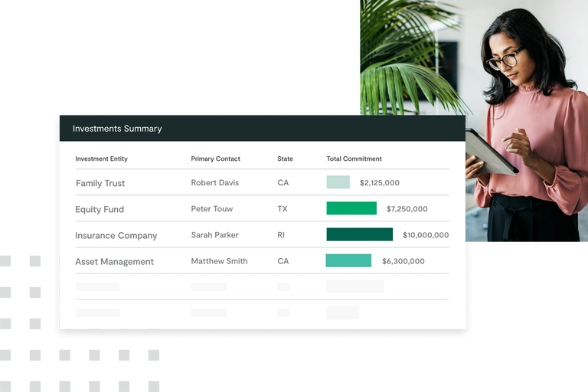
Task: Click the Investments Summary panel title
Action: 117,129
